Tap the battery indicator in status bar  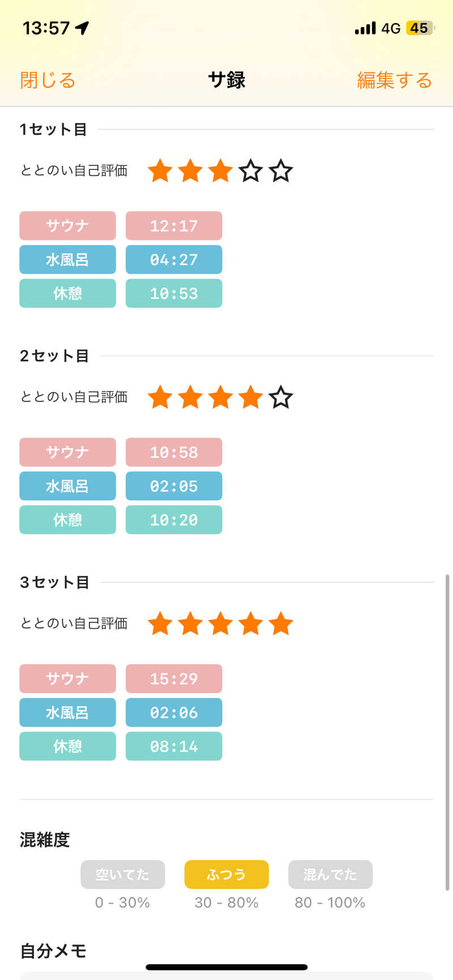tap(420, 28)
